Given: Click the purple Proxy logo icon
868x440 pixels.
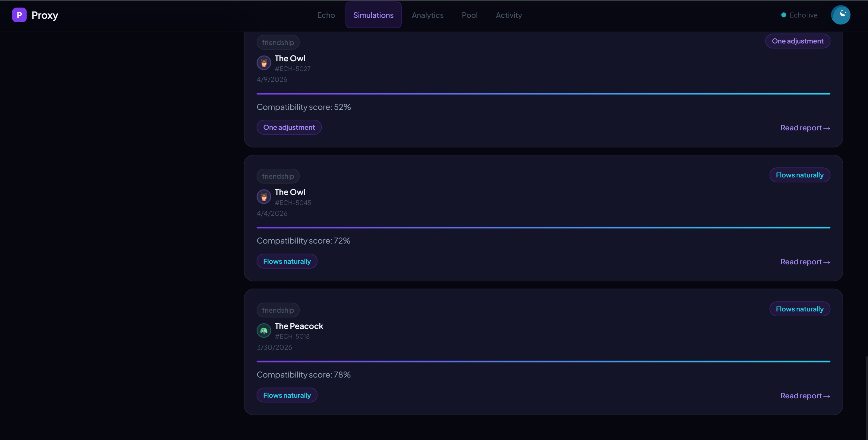Looking at the screenshot, I should [19, 15].
